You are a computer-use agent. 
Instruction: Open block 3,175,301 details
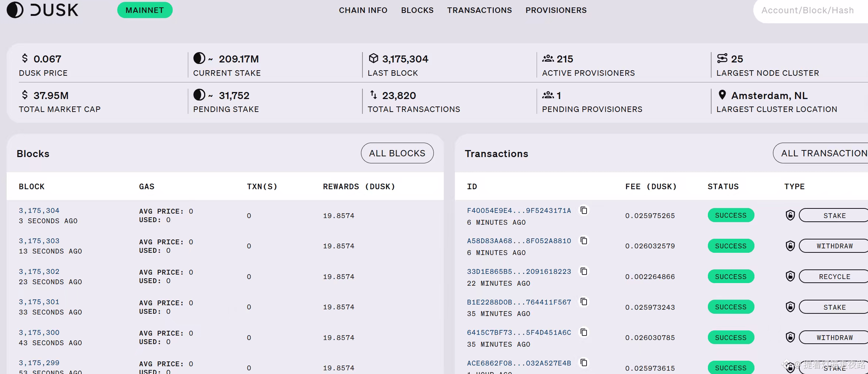tap(39, 302)
